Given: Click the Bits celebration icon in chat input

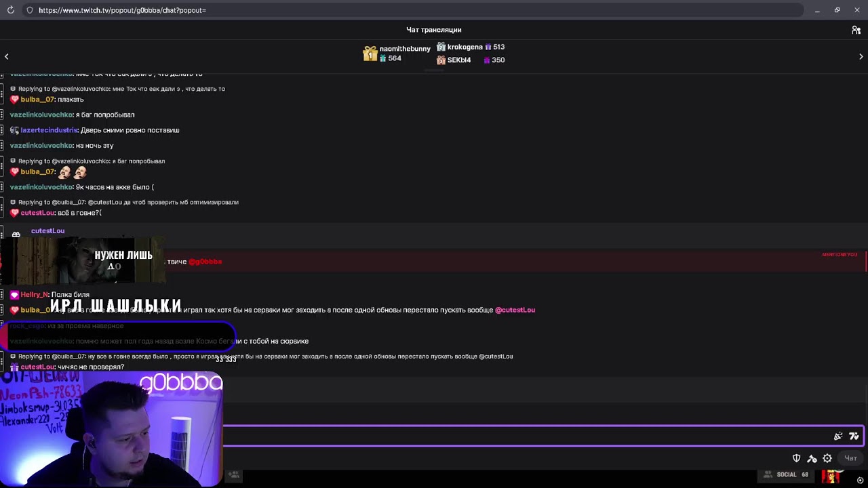Looking at the screenshot, I should [838, 436].
